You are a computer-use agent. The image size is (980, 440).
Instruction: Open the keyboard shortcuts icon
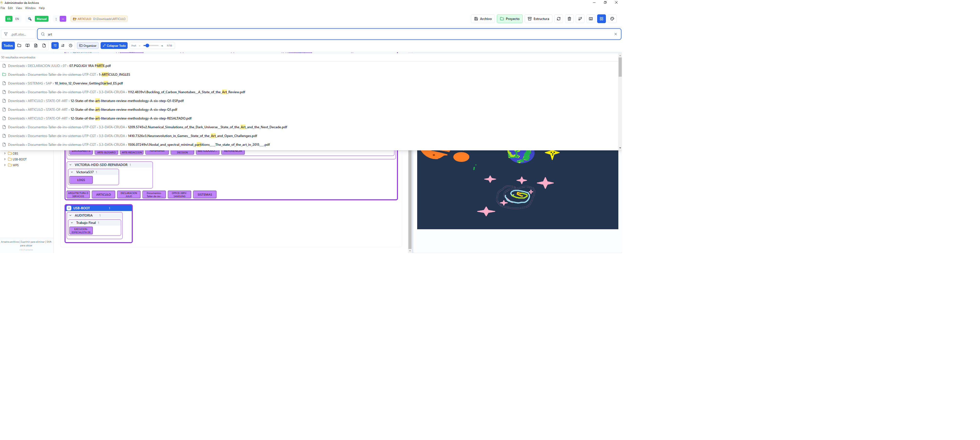590,19
